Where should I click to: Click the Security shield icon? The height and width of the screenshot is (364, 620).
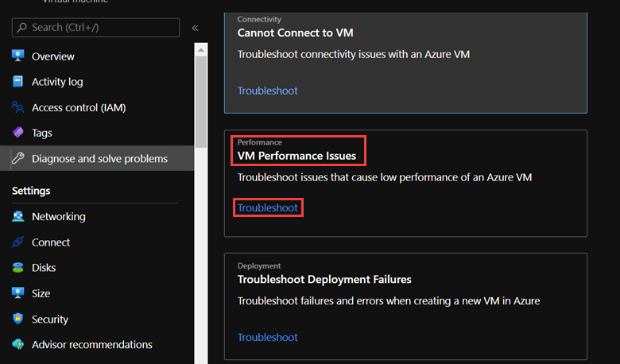pyautogui.click(x=18, y=319)
